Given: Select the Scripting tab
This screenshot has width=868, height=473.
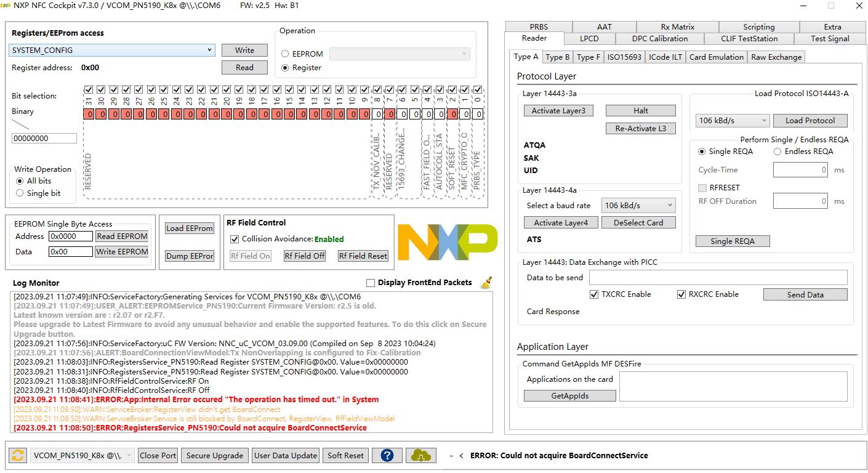Looking at the screenshot, I should tap(758, 26).
